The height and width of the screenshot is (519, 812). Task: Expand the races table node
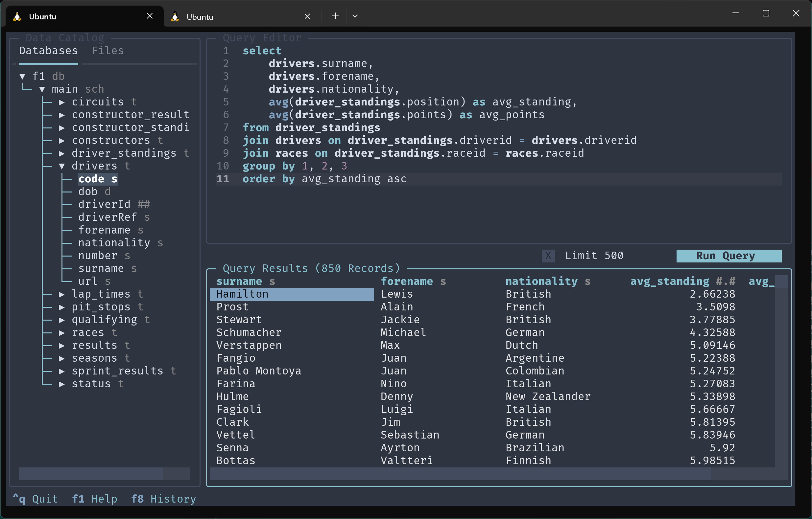(64, 332)
